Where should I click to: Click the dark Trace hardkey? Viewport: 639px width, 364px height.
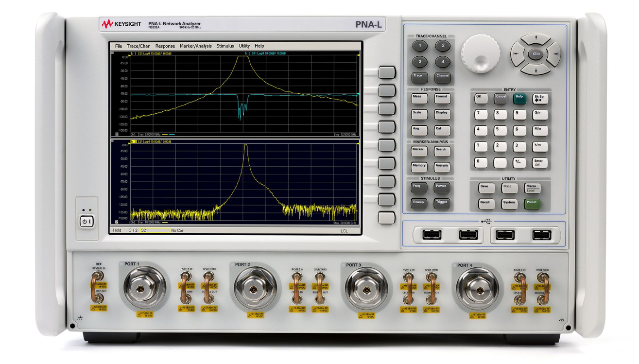click(418, 78)
